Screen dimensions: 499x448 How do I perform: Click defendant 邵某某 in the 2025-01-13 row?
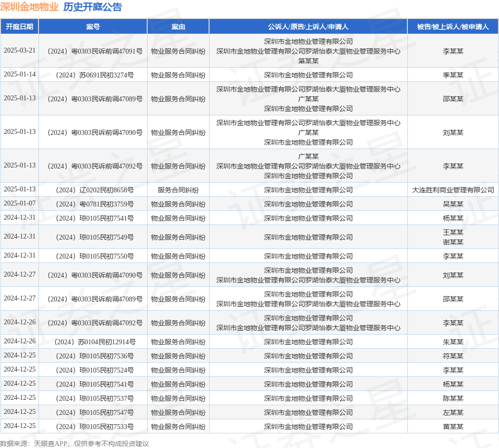pyautogui.click(x=453, y=99)
